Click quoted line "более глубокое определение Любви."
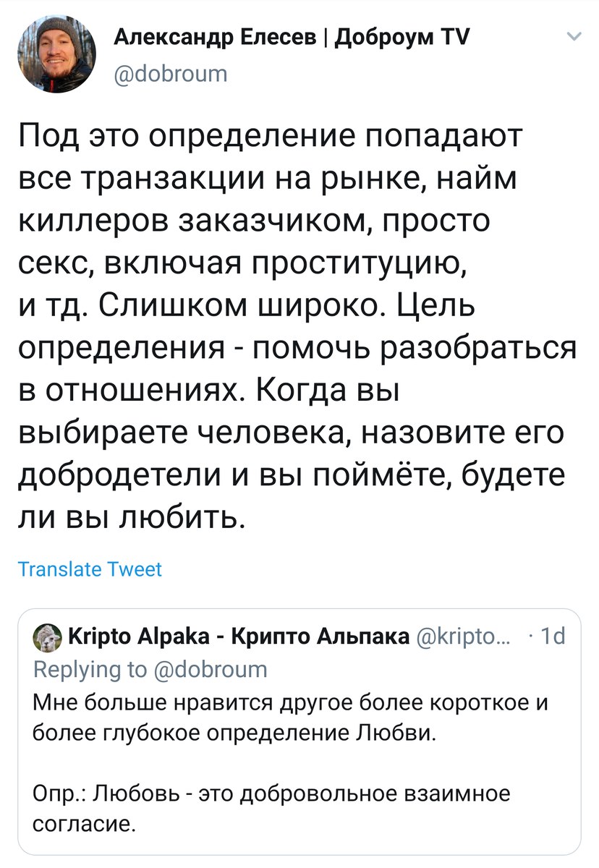The width and height of the screenshot is (599, 868). point(236,736)
